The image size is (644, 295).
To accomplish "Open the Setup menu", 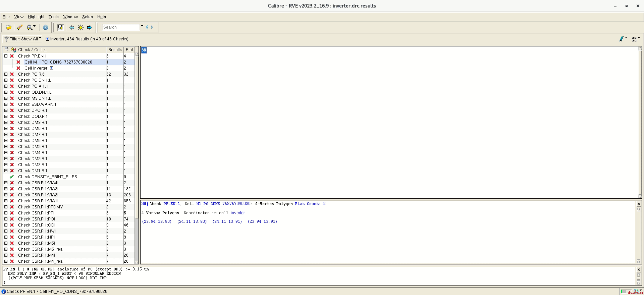I will pyautogui.click(x=87, y=17).
